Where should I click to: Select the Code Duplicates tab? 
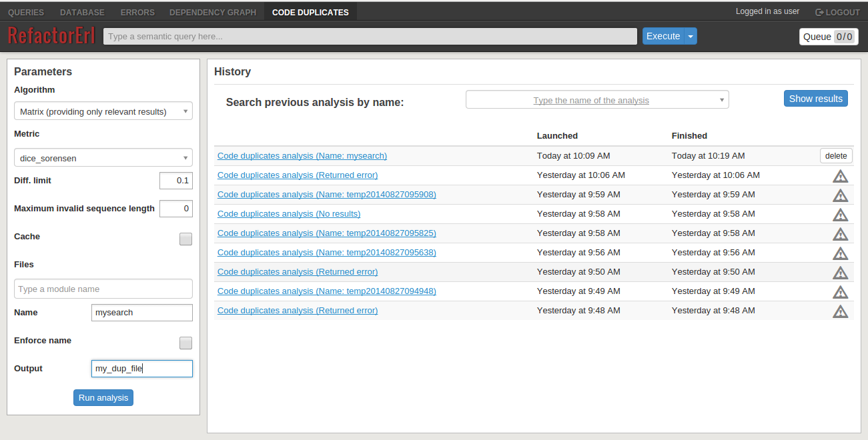(310, 12)
